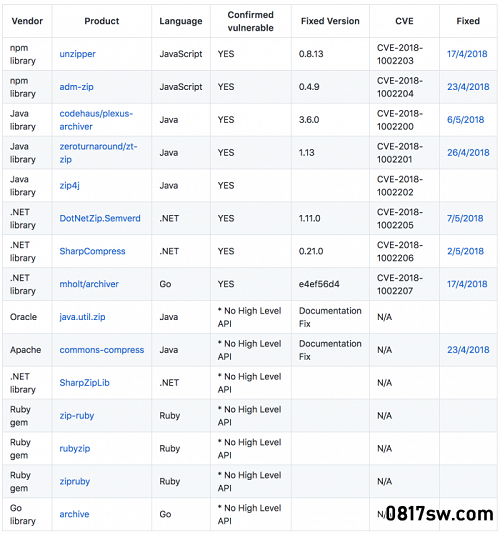Open the adm-zip product link
The width and height of the screenshot is (500, 535).
(76, 87)
